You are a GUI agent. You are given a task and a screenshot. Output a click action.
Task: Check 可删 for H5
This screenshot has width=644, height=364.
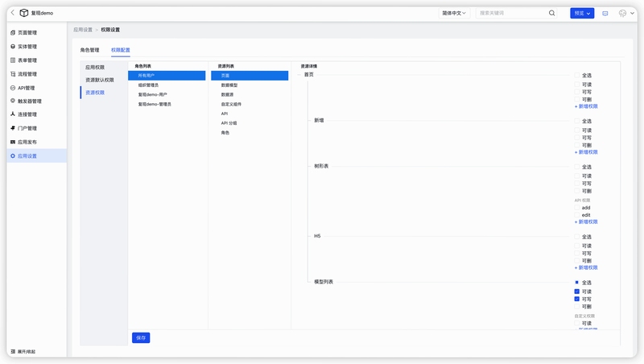576,261
